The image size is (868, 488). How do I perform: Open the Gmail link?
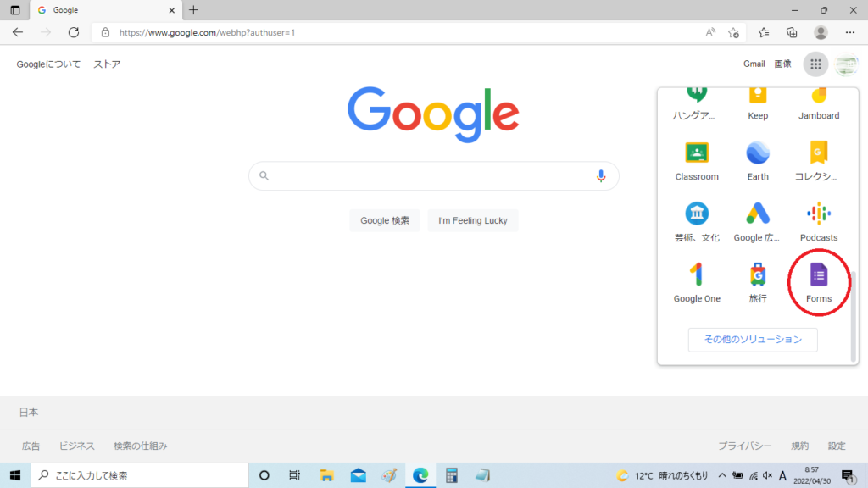pos(754,64)
